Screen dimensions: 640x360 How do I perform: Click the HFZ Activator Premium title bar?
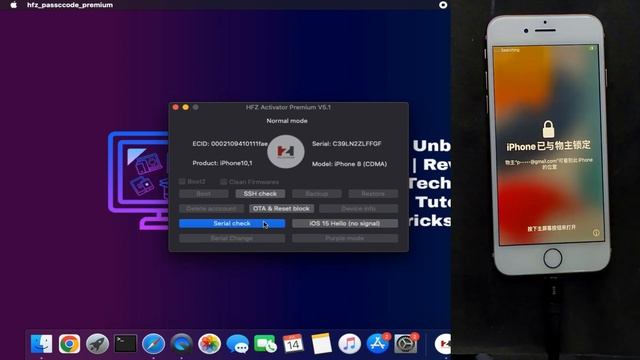point(288,107)
